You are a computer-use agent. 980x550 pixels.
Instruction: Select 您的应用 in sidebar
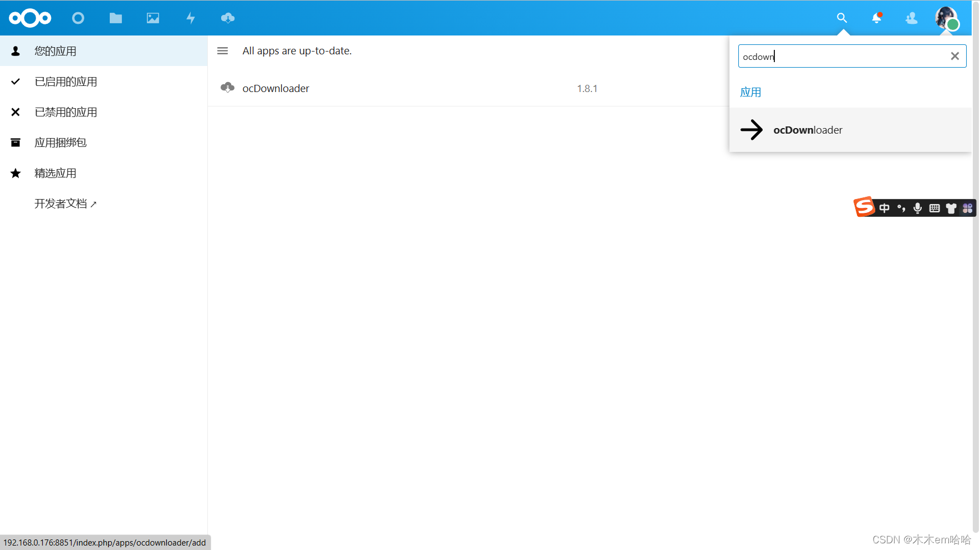[55, 51]
